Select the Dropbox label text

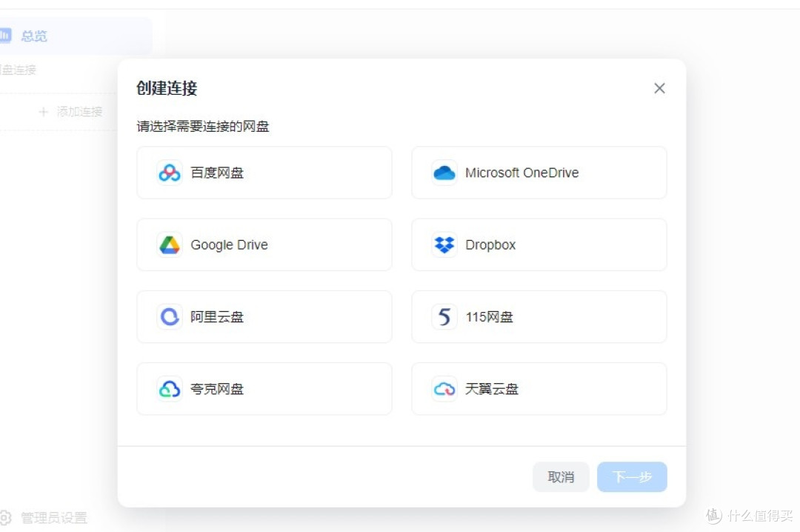pos(490,245)
